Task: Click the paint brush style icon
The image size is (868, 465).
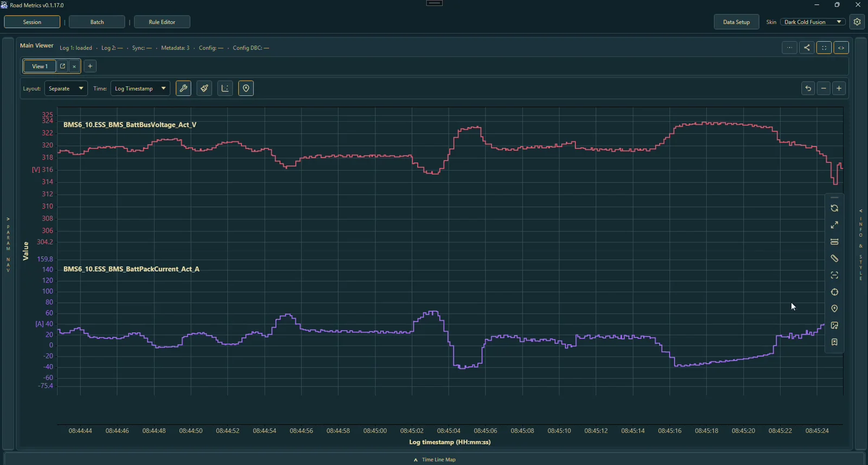Action: pyautogui.click(x=205, y=88)
